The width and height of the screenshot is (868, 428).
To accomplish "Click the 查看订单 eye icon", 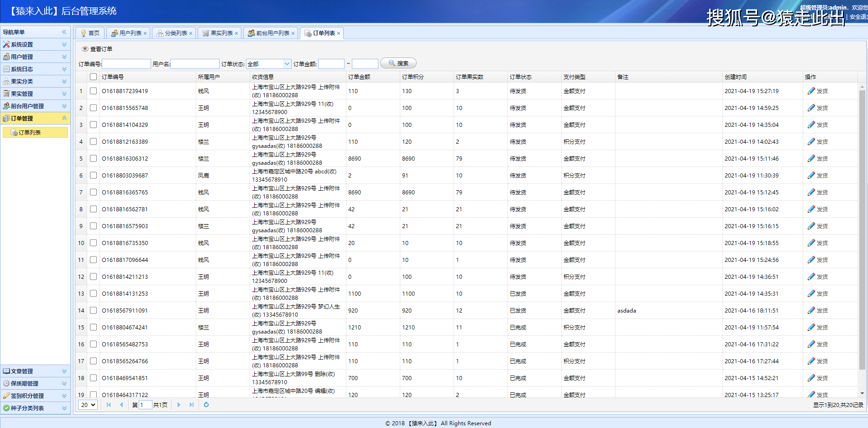I will [85, 49].
